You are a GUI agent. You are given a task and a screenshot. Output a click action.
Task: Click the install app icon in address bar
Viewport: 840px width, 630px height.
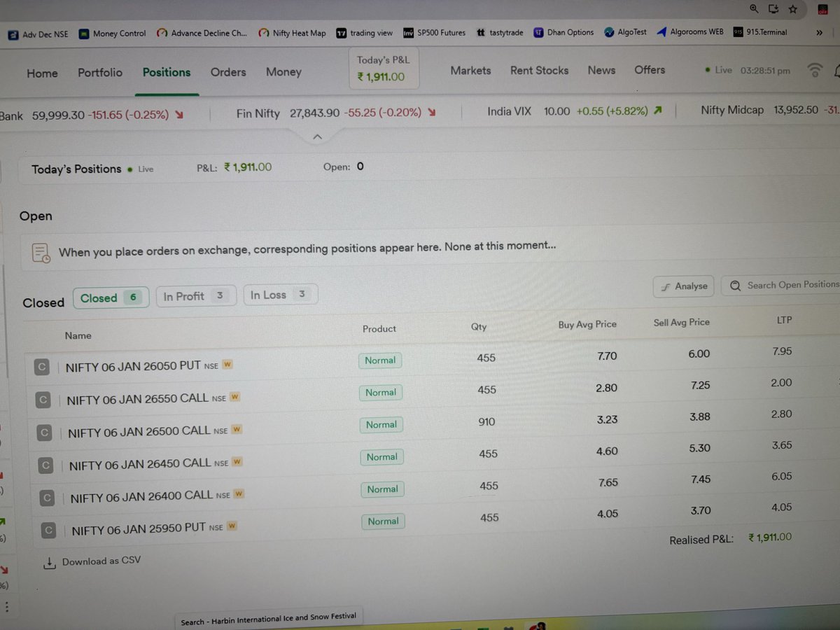point(773,9)
